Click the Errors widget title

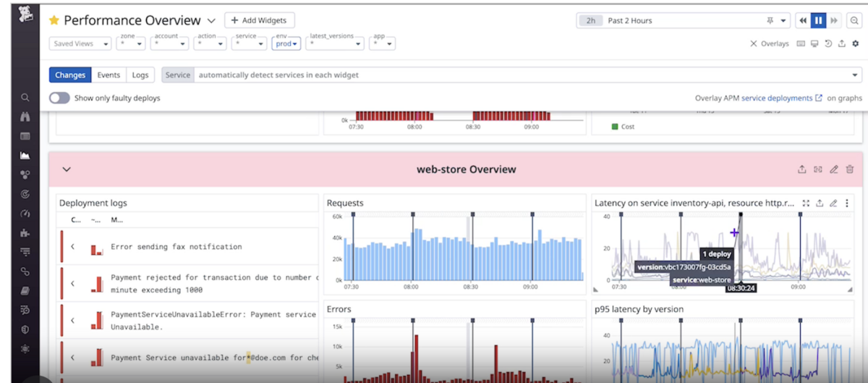pyautogui.click(x=339, y=309)
